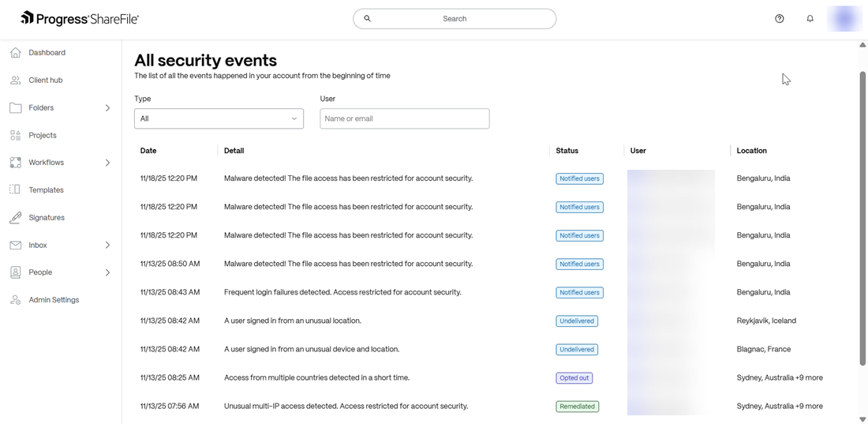Open Templates in sidebar
868x424 pixels.
click(46, 190)
